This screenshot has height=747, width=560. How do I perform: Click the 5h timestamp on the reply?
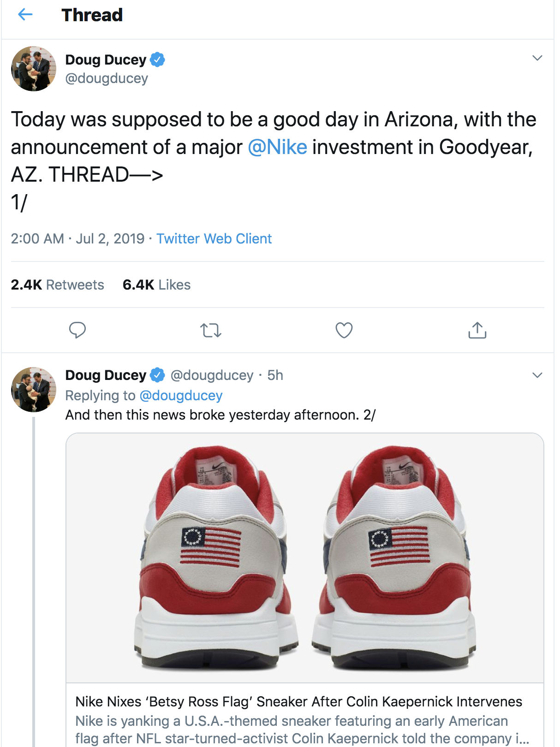(275, 375)
